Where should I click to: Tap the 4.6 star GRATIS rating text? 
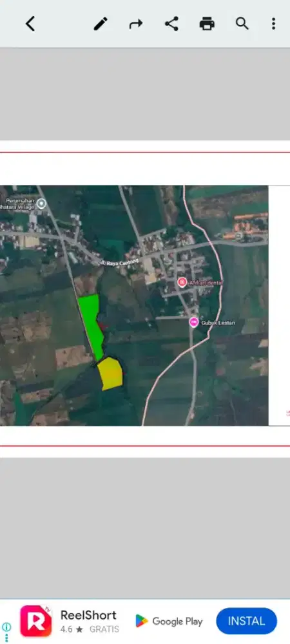(x=90, y=629)
